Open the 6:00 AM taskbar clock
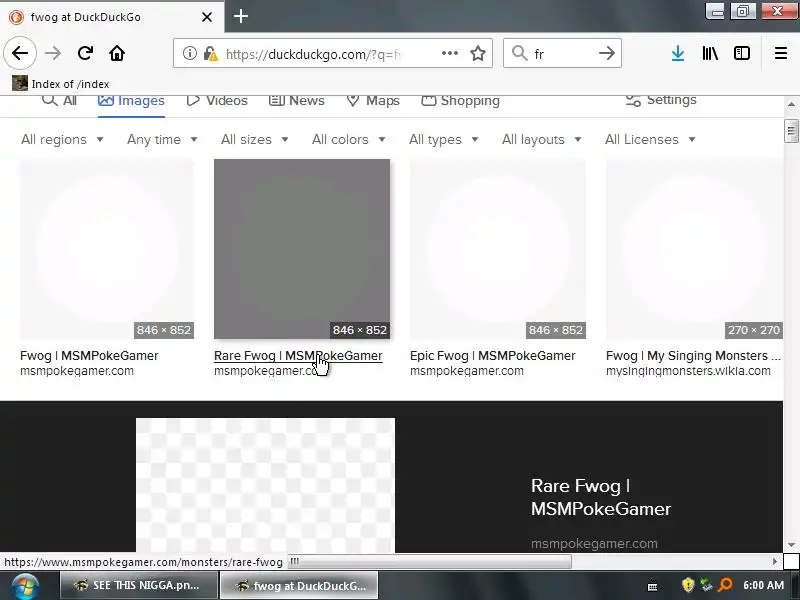Screen dimensions: 800x600 point(763,585)
